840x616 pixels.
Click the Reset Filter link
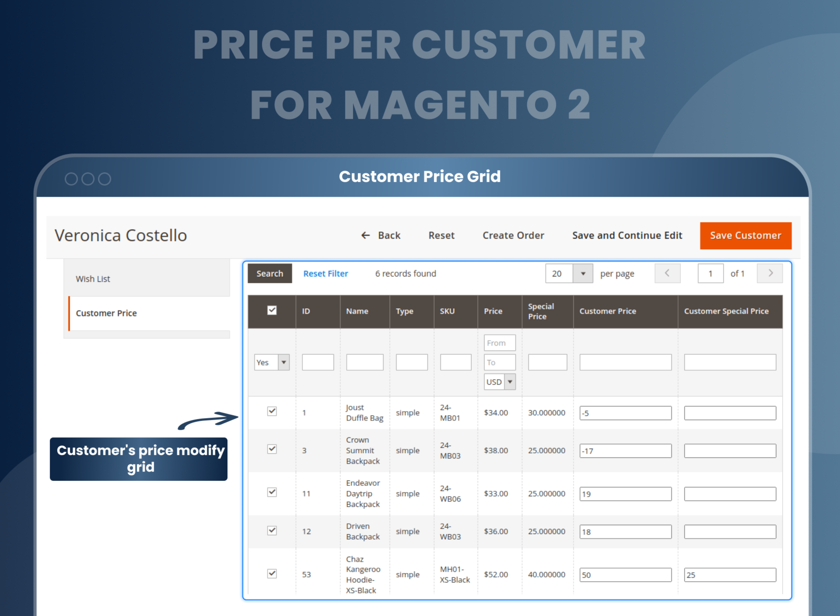(x=325, y=273)
